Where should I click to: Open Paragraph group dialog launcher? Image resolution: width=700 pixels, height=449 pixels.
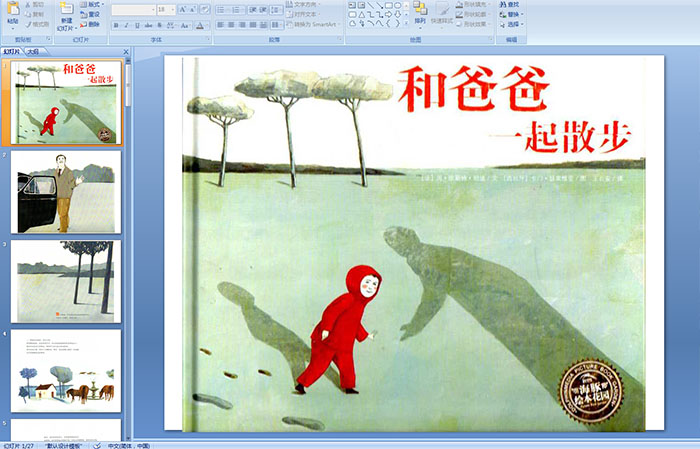tap(340, 40)
